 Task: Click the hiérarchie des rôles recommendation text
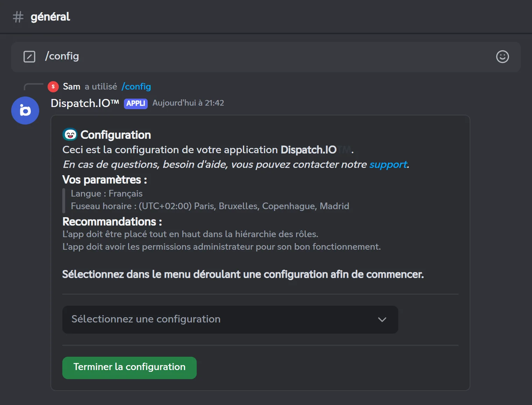(190, 234)
